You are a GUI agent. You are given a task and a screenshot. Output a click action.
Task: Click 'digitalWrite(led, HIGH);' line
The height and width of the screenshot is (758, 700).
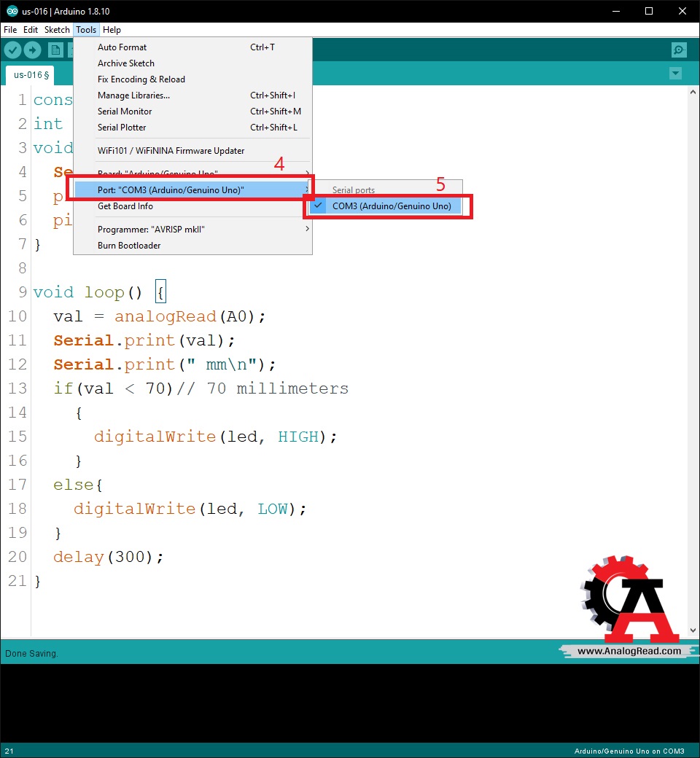pyautogui.click(x=215, y=437)
